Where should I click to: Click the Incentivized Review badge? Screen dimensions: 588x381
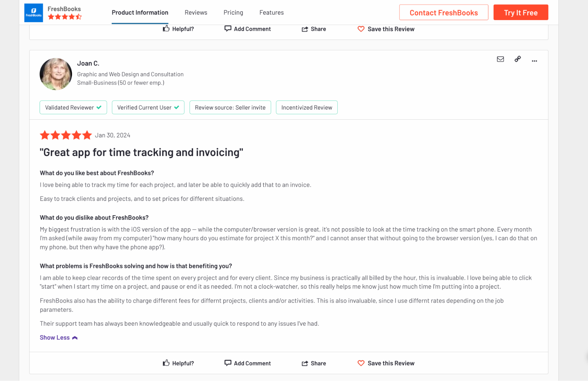coord(307,107)
